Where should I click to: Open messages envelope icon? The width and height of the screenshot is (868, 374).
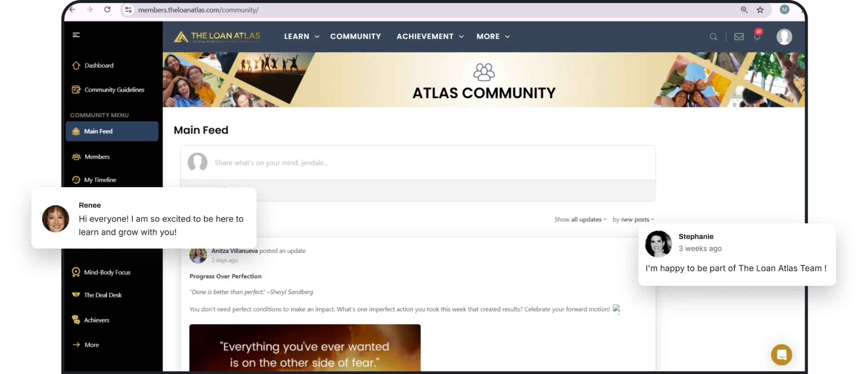739,37
